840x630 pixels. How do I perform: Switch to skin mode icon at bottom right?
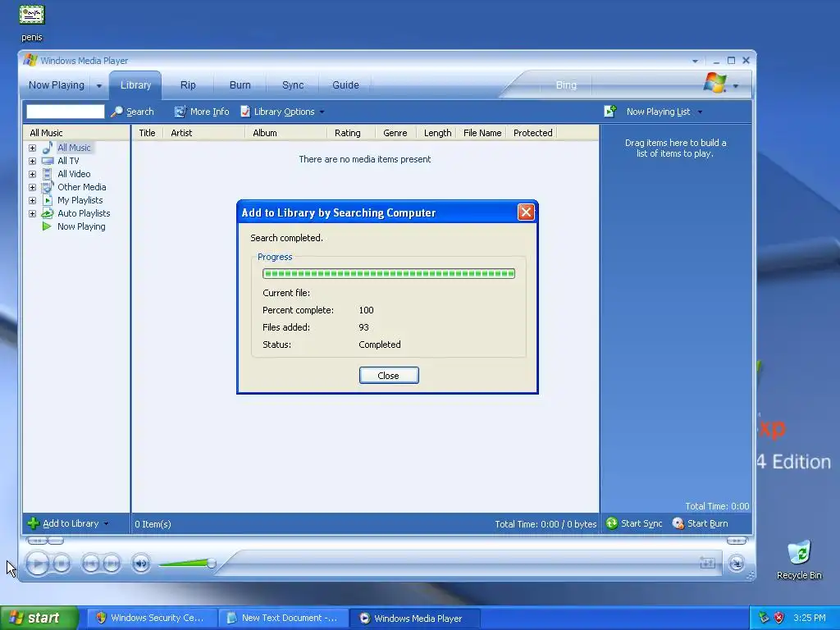coord(737,563)
